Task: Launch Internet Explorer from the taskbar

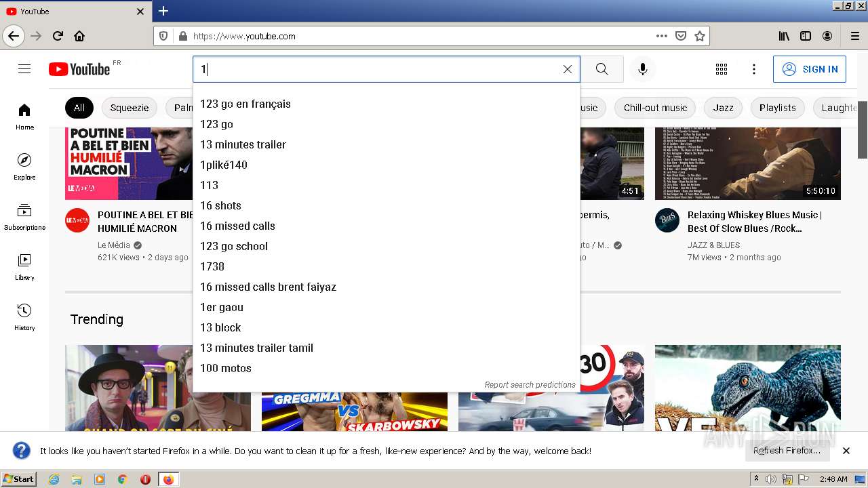Action: [x=54, y=479]
